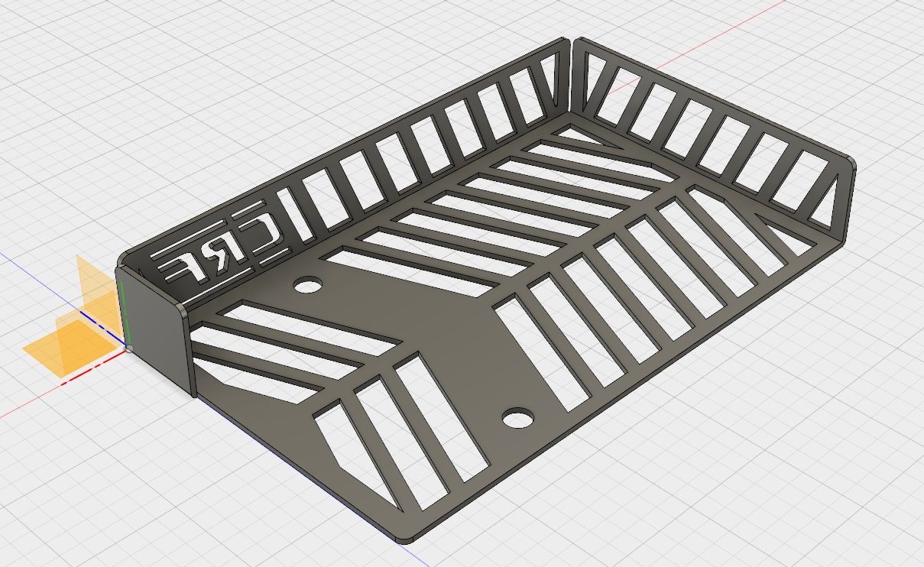Click the round hole near the tray's front edge
This screenshot has width=924, height=567.
point(517,418)
